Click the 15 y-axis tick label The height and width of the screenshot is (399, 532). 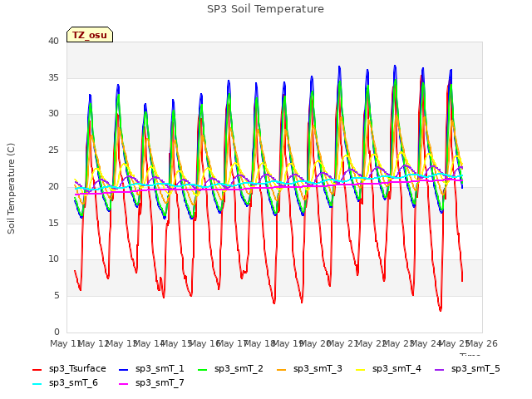coord(53,223)
